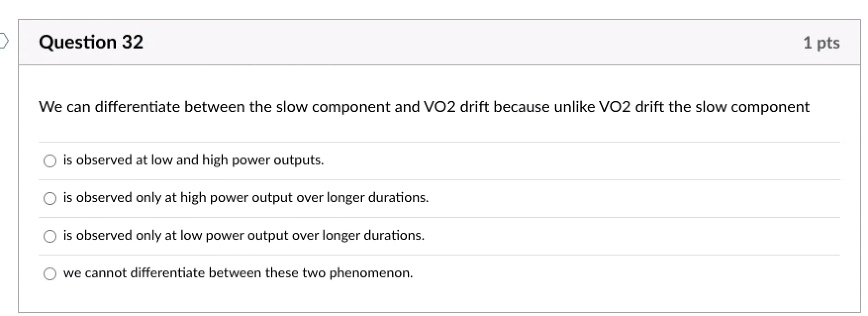The image size is (868, 316).
Task: Click the Question 32 heading
Action: tap(91, 42)
